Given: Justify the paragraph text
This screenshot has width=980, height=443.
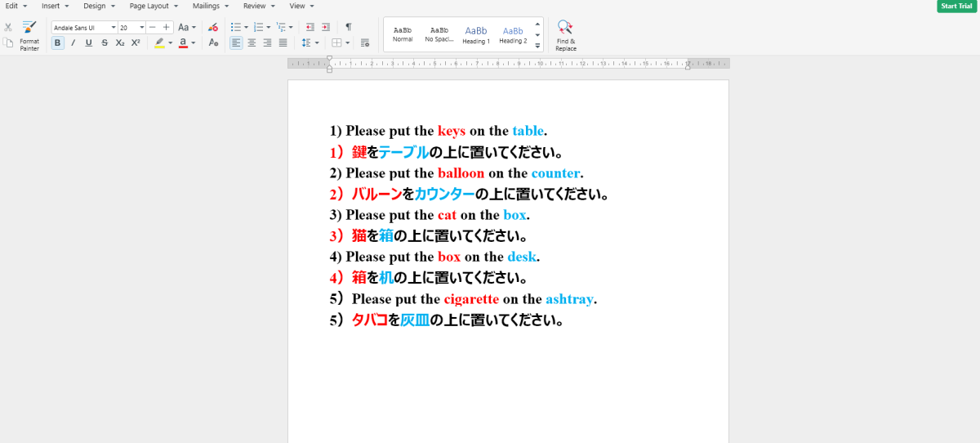Looking at the screenshot, I should tap(283, 43).
